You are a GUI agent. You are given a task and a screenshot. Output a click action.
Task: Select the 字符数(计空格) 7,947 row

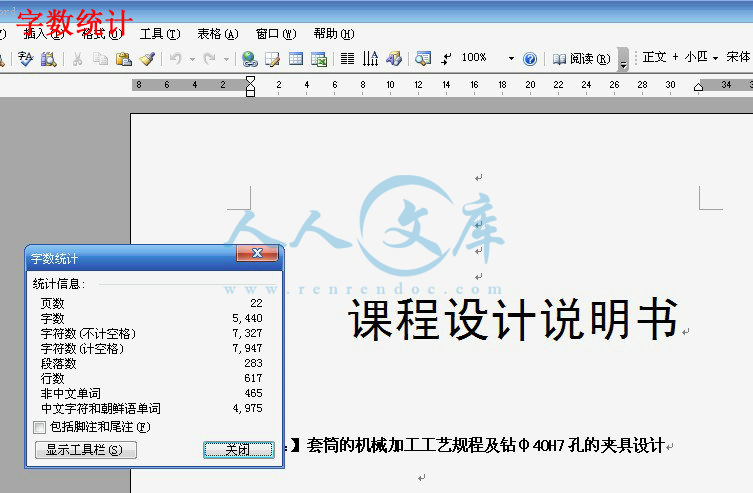pos(151,349)
